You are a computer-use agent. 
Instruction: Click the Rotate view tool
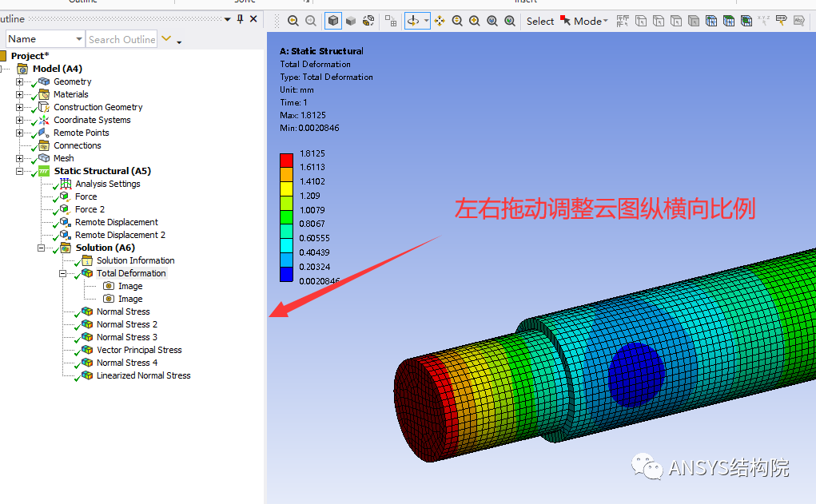pyautogui.click(x=413, y=21)
